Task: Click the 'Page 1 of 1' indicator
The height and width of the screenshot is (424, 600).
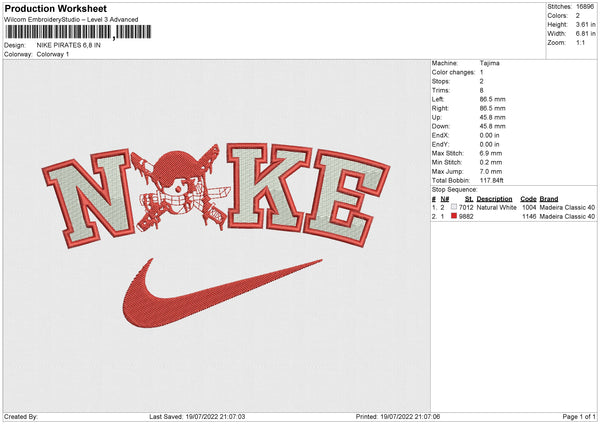Action: [579, 417]
